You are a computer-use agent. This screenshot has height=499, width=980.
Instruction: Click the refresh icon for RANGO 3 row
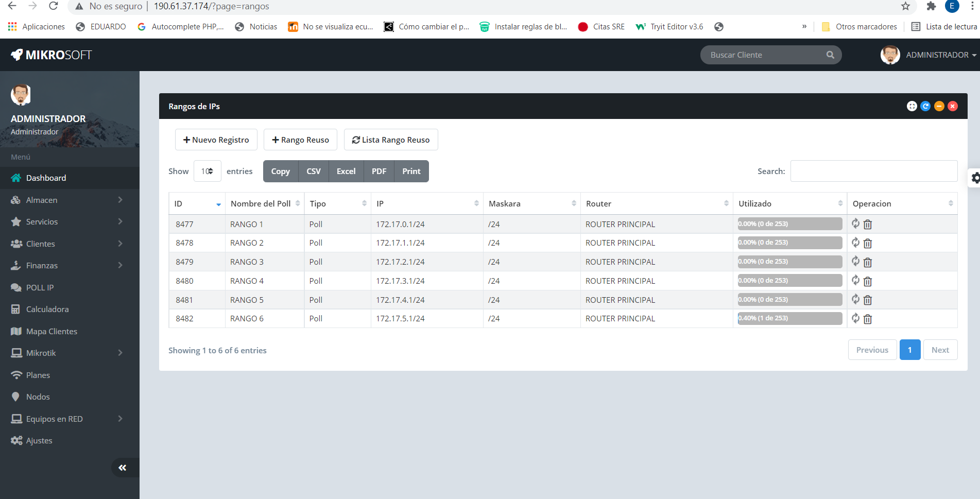(855, 262)
